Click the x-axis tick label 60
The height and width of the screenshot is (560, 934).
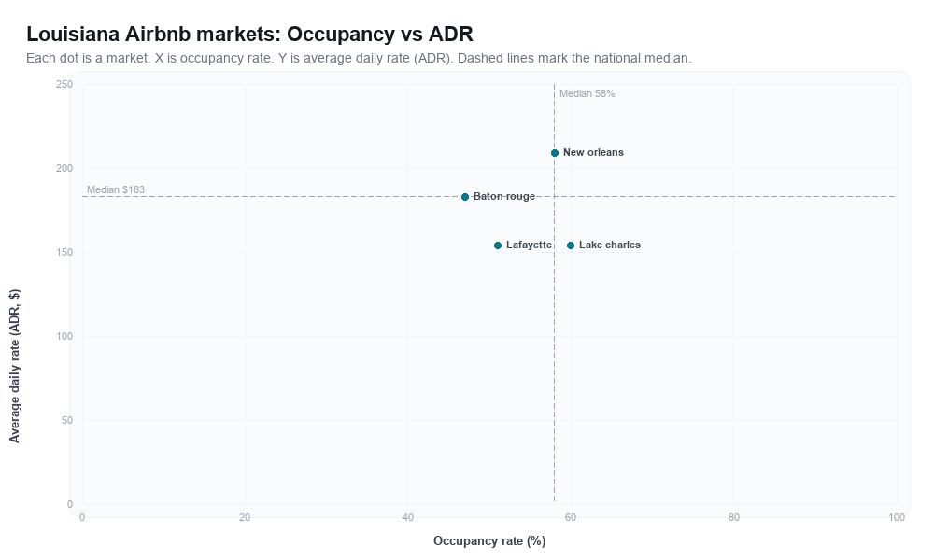[571, 518]
